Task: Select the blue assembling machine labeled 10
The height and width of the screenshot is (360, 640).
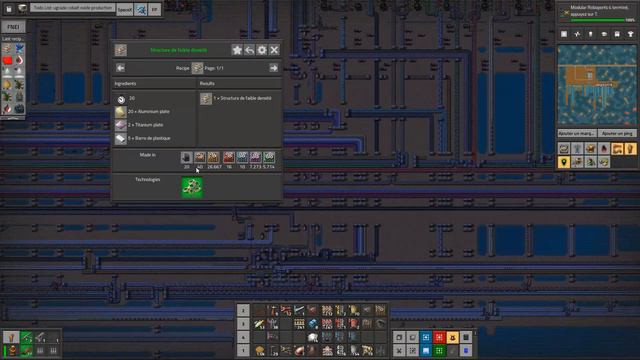Action: 242,158
